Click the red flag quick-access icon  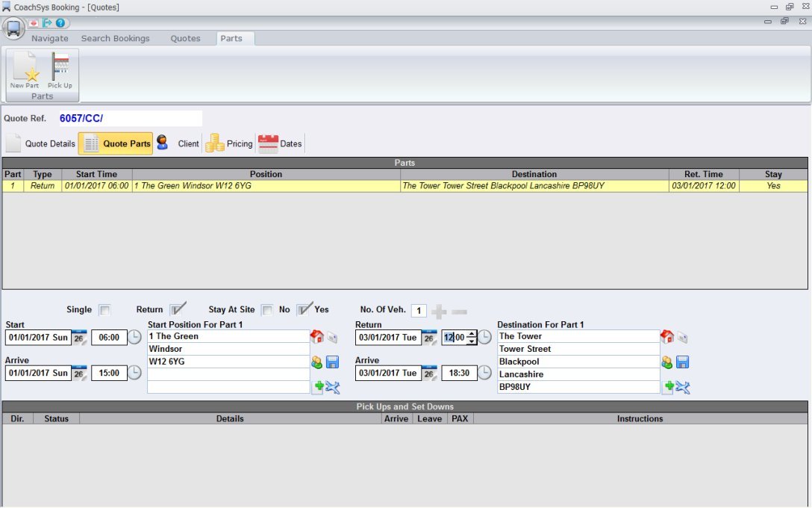(34, 23)
